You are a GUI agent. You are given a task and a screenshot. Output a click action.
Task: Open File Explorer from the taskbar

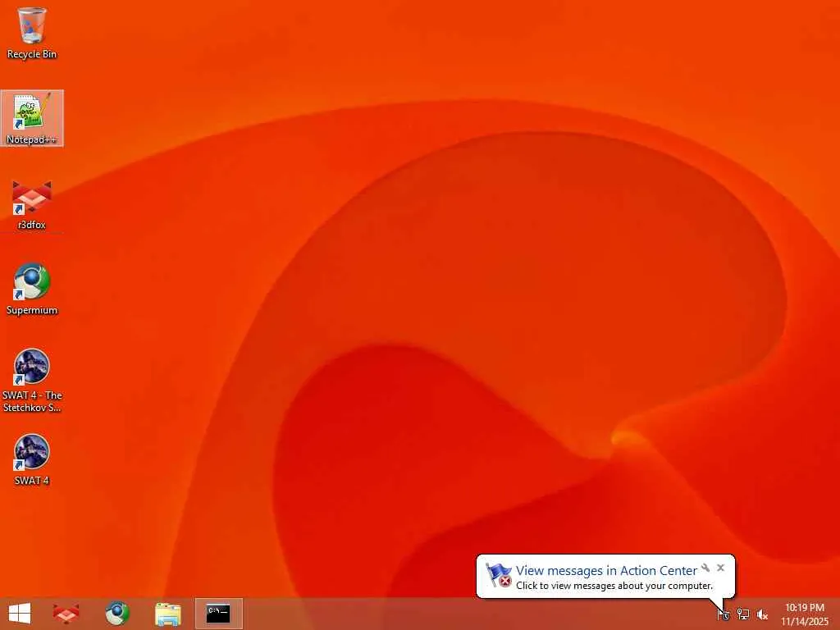click(167, 614)
